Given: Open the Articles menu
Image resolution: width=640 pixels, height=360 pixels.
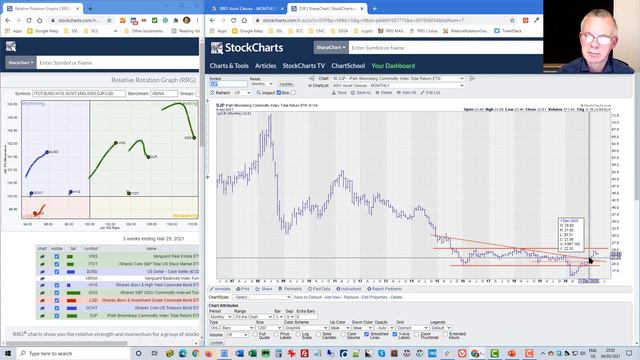Looking at the screenshot, I should (x=266, y=66).
